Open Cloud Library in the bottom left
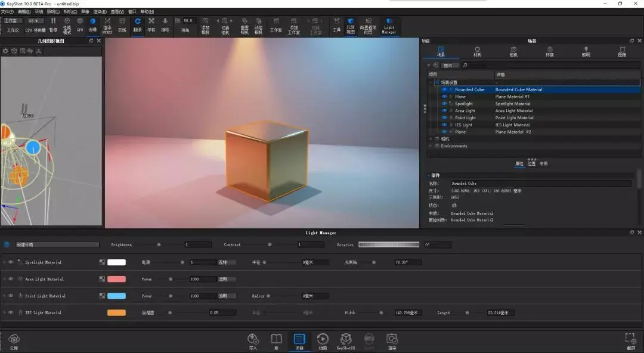This screenshot has height=353, width=644. pos(14,342)
